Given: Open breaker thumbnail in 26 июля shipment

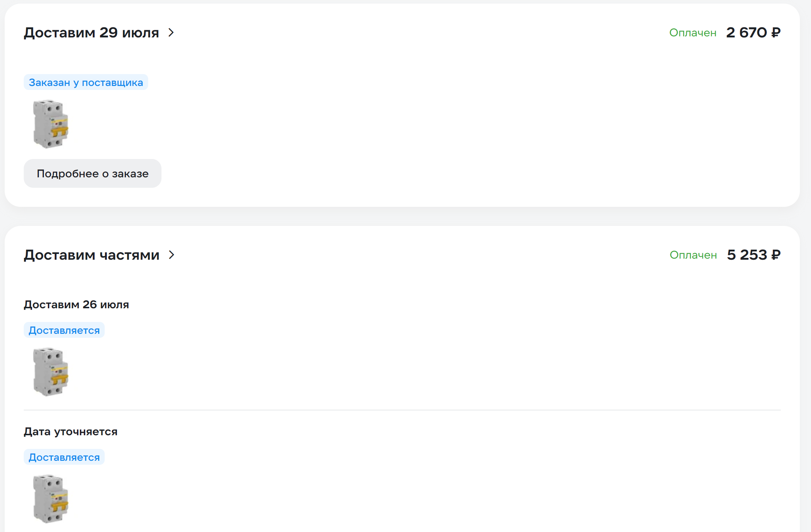Looking at the screenshot, I should click(51, 372).
